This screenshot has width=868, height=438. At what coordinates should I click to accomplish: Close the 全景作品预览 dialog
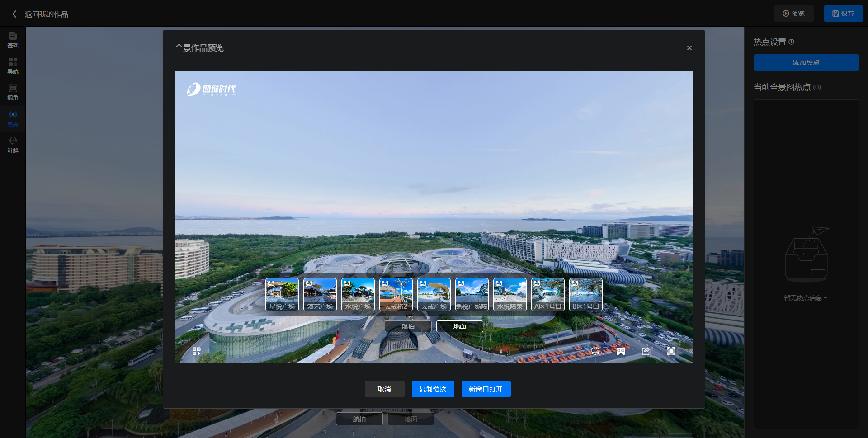(x=689, y=48)
